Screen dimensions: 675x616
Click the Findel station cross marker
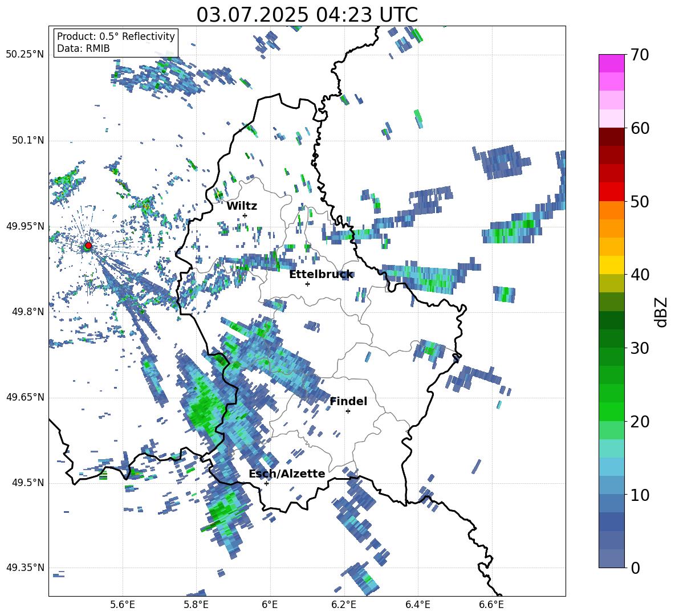(348, 411)
